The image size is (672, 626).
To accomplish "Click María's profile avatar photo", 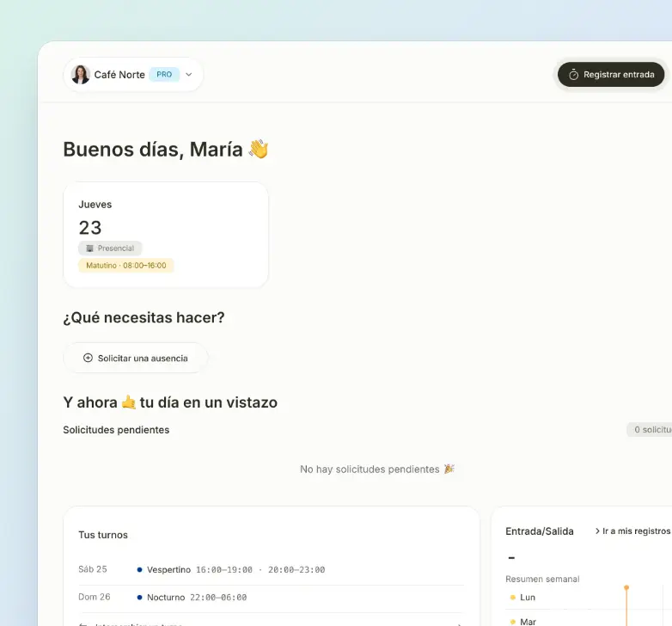I will [x=80, y=75].
